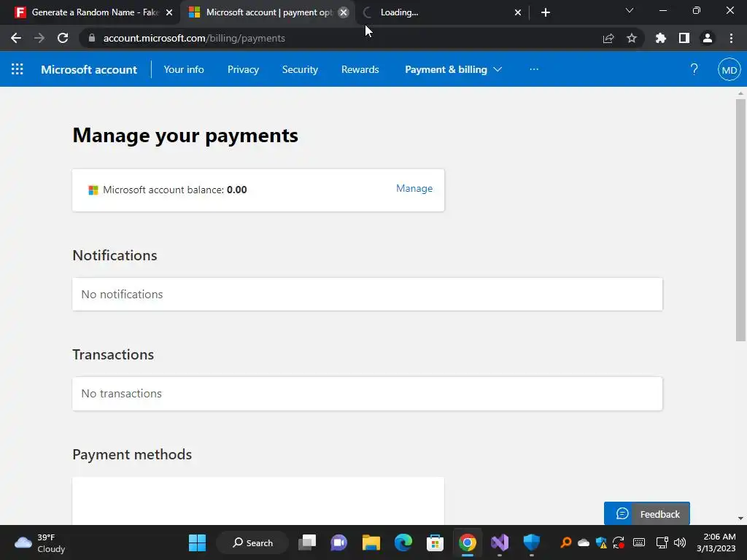
Task: Open the Feedback button
Action: (x=646, y=514)
